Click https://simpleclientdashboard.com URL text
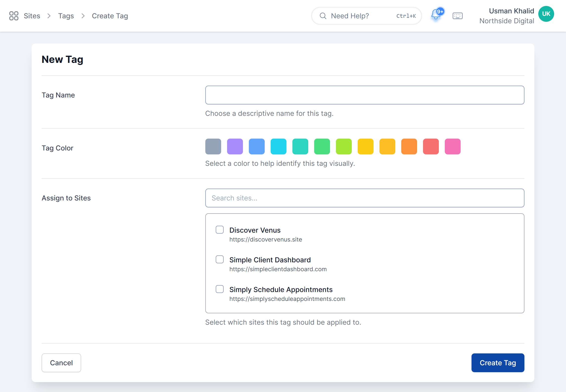Image resolution: width=566 pixels, height=392 pixels. (278, 269)
